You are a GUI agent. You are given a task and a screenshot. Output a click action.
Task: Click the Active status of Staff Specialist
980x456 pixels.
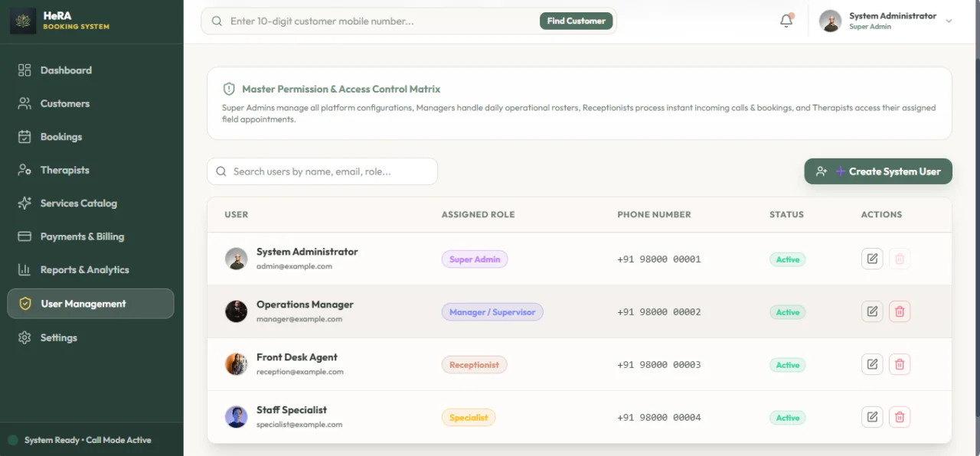pyautogui.click(x=788, y=418)
